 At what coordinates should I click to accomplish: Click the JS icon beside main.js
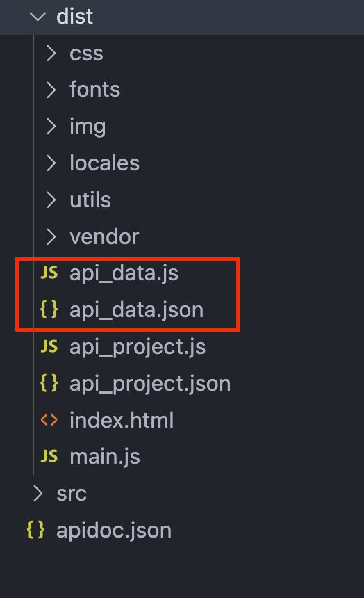pyautogui.click(x=49, y=456)
